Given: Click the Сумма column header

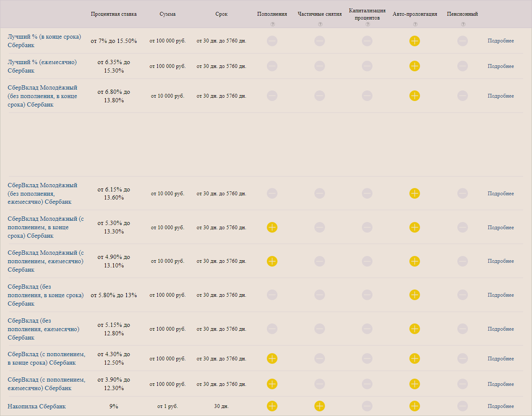Looking at the screenshot, I should (168, 14).
